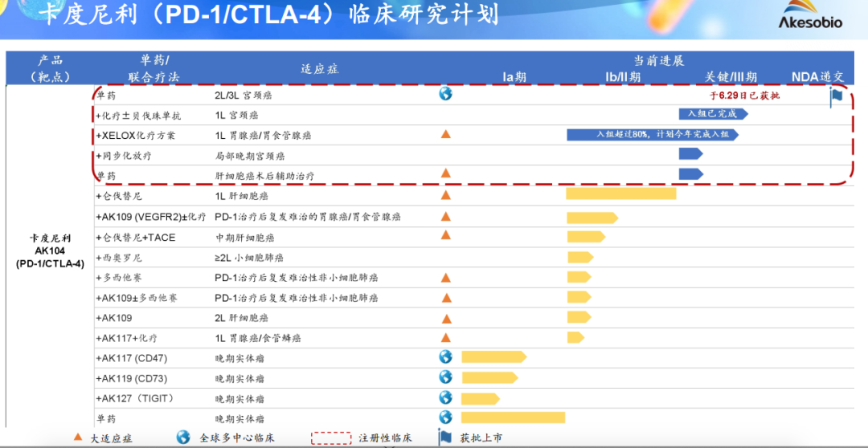
Task: Click the legend triangle icon beside 大适应症
Action: (x=78, y=438)
